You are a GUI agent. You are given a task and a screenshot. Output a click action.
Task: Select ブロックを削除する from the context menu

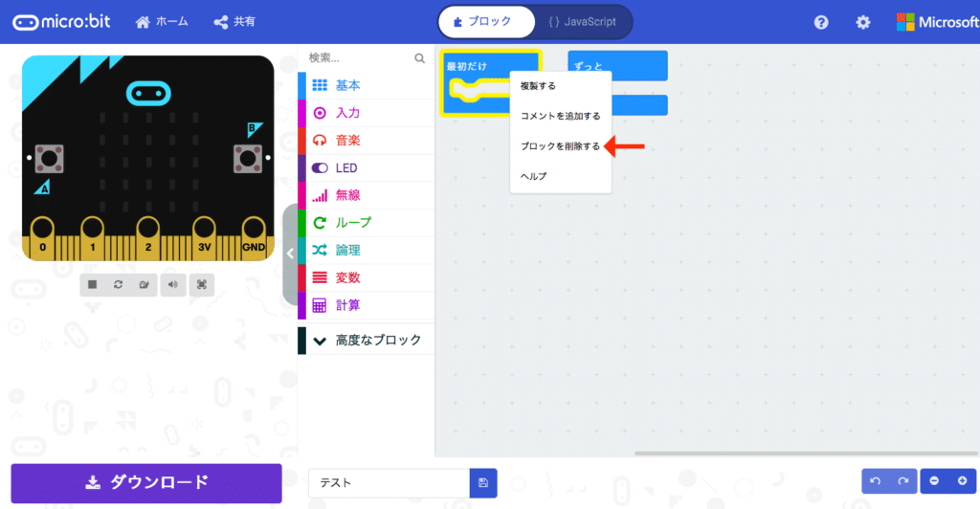click(x=561, y=146)
